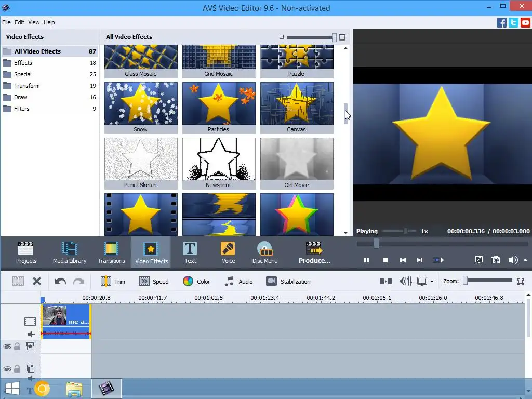
Task: Select the Glass Mosaic effect thumbnail
Action: (141, 61)
